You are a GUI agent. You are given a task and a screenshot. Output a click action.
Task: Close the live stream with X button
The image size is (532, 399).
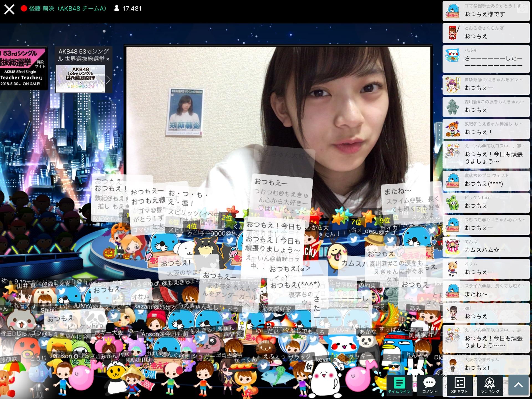tap(9, 9)
